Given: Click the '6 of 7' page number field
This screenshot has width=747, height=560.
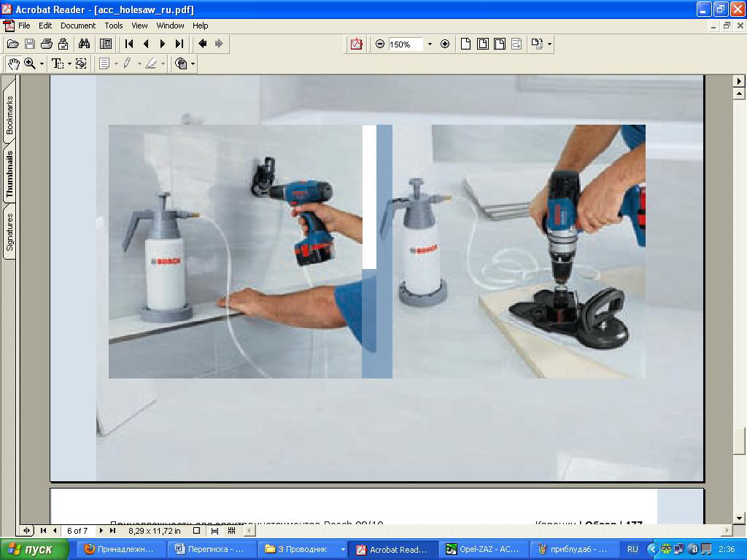Looking at the screenshot, I should click(77, 531).
